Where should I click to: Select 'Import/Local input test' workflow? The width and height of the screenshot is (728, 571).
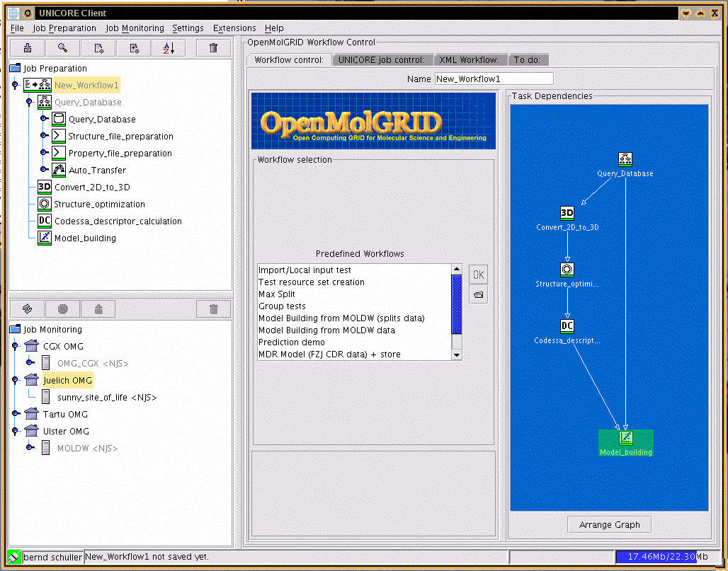(355, 270)
